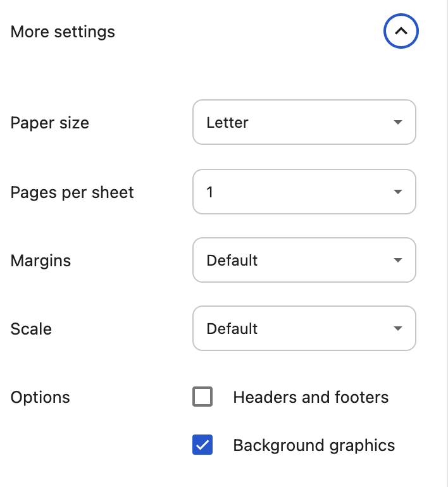Viewport: 448px width, 487px height.
Task: Open the Margins selector showing Default
Action: point(304,260)
